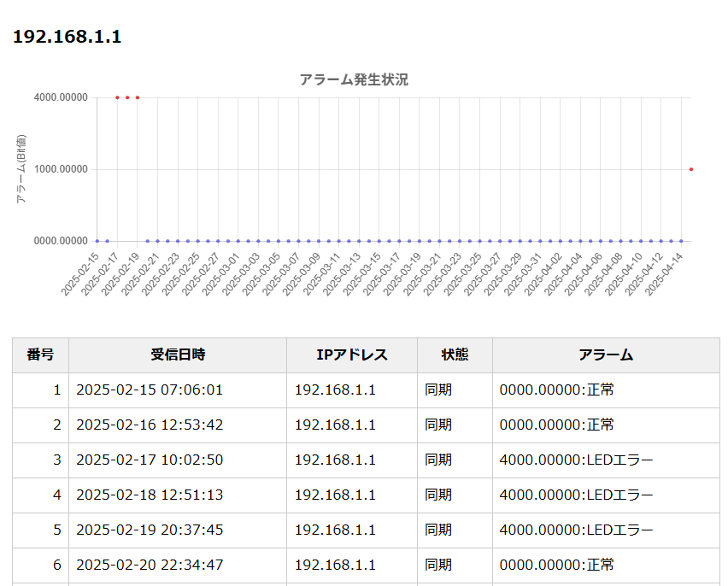Viewport: 728px width, 586px height.
Task: Click the アラーム発生状況 chart title
Action: [x=354, y=79]
